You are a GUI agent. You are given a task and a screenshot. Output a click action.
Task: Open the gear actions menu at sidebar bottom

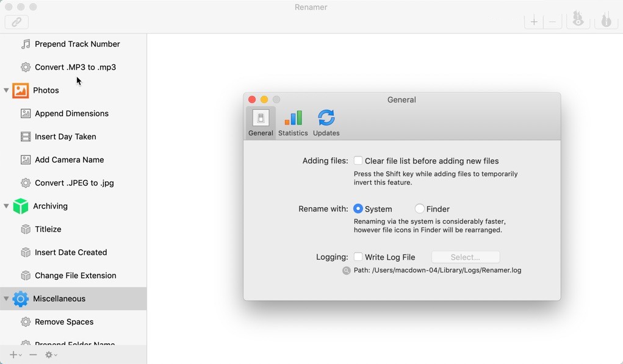tap(51, 355)
